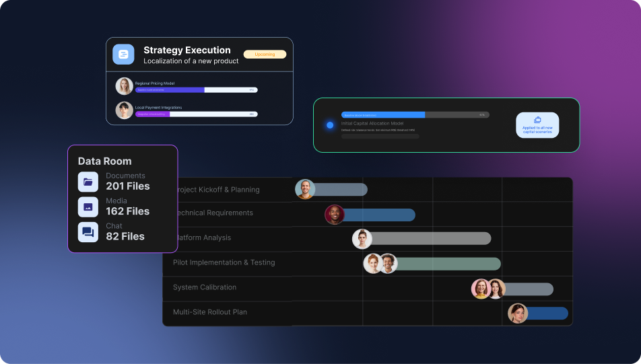The width and height of the screenshot is (641, 364).
Task: Open the Documents folder icon
Action: coord(88,182)
